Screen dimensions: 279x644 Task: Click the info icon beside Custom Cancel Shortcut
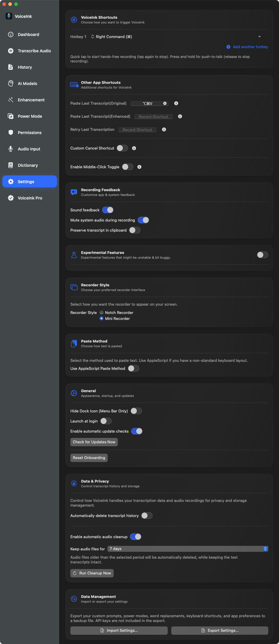pos(134,148)
